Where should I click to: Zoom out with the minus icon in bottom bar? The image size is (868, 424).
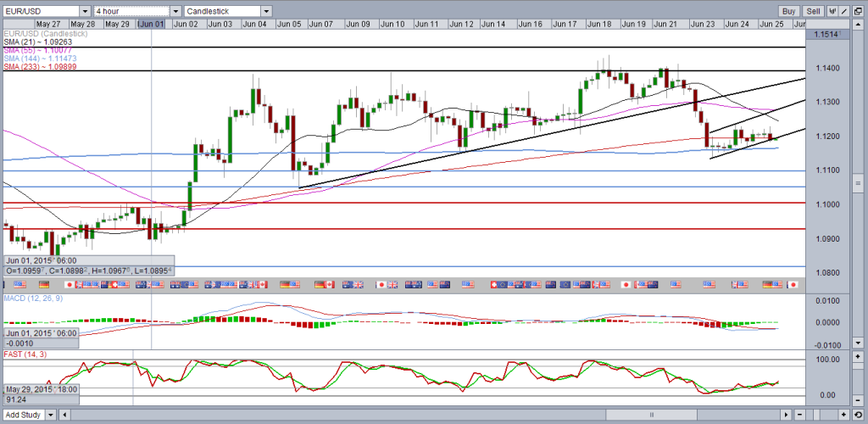click(799, 415)
